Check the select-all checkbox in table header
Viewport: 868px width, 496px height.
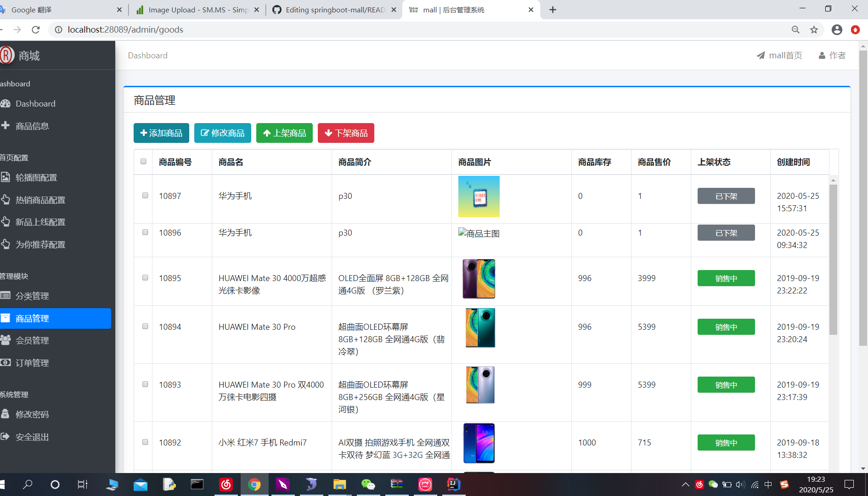[x=143, y=162]
